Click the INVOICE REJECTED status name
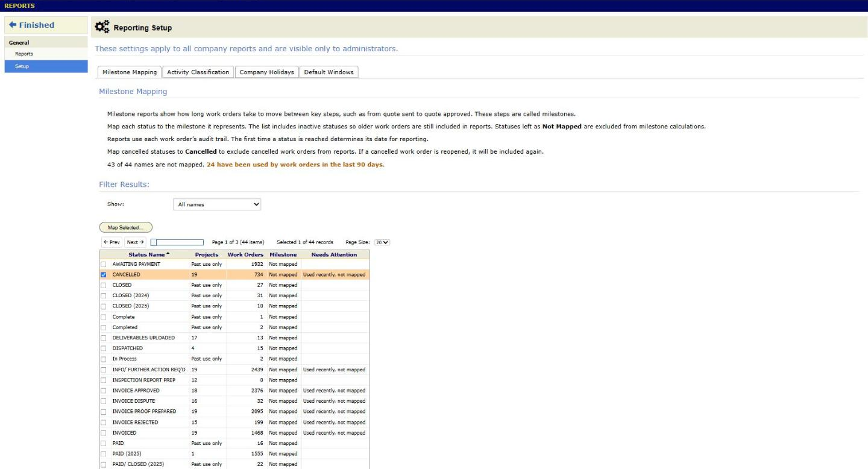This screenshot has width=868, height=469. (x=136, y=423)
